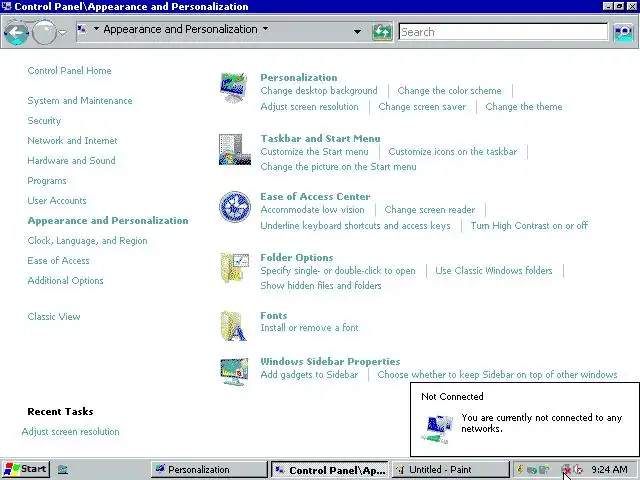Open System and Maintenance category
The height and width of the screenshot is (480, 640).
pos(80,101)
